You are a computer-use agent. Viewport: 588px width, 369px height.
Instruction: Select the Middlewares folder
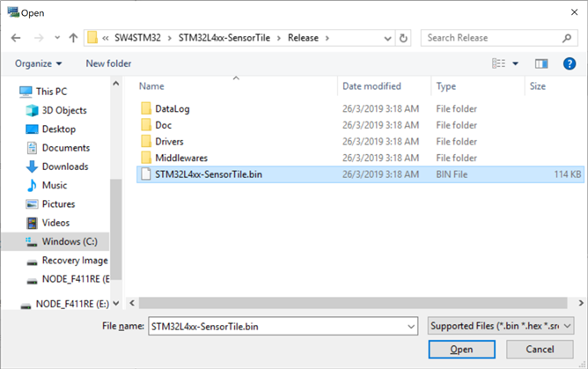pyautogui.click(x=181, y=158)
